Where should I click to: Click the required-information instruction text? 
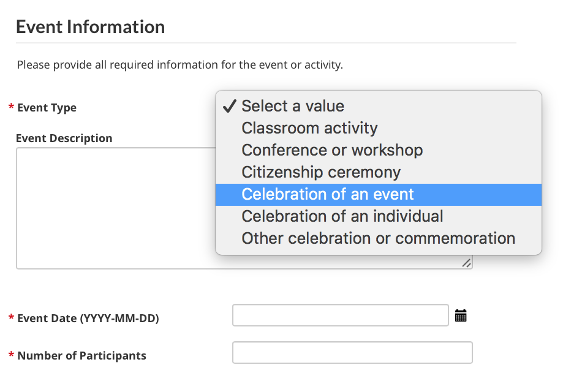tap(180, 65)
